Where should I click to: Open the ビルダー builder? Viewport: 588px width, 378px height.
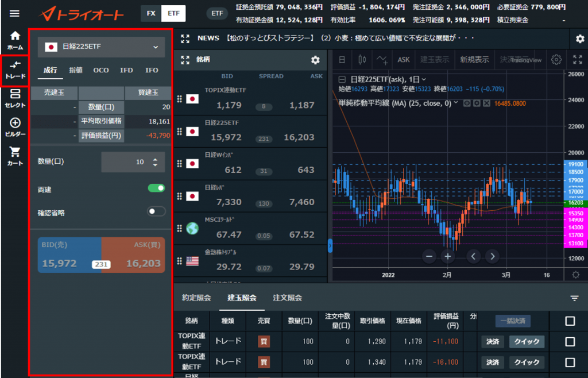[15, 128]
